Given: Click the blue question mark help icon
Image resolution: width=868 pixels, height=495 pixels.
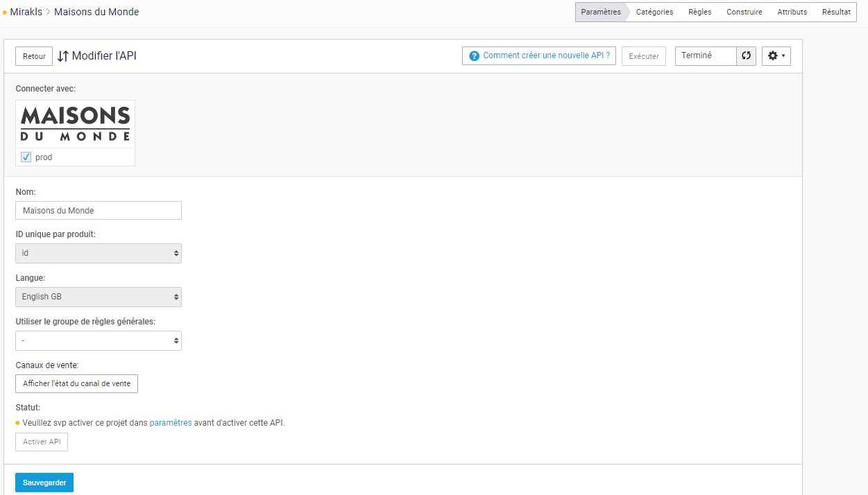Looking at the screenshot, I should [475, 56].
